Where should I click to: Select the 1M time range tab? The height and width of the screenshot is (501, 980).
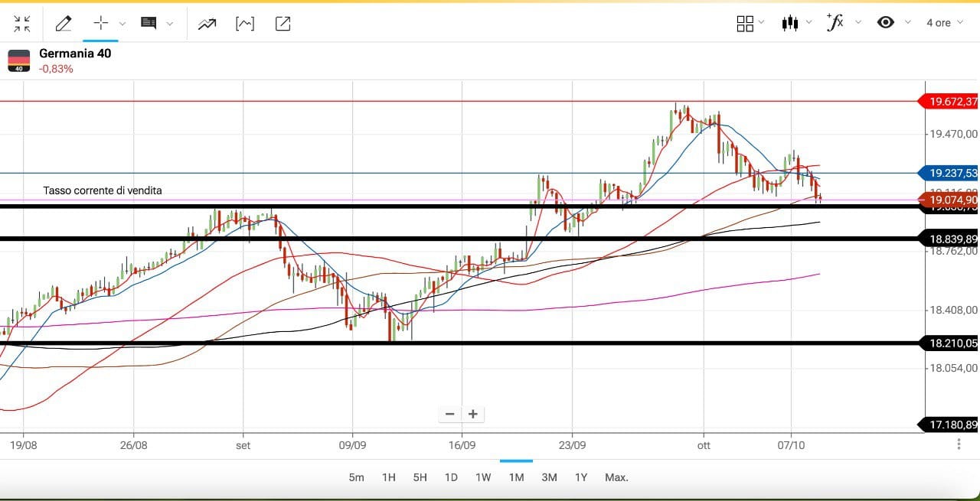[x=516, y=477]
